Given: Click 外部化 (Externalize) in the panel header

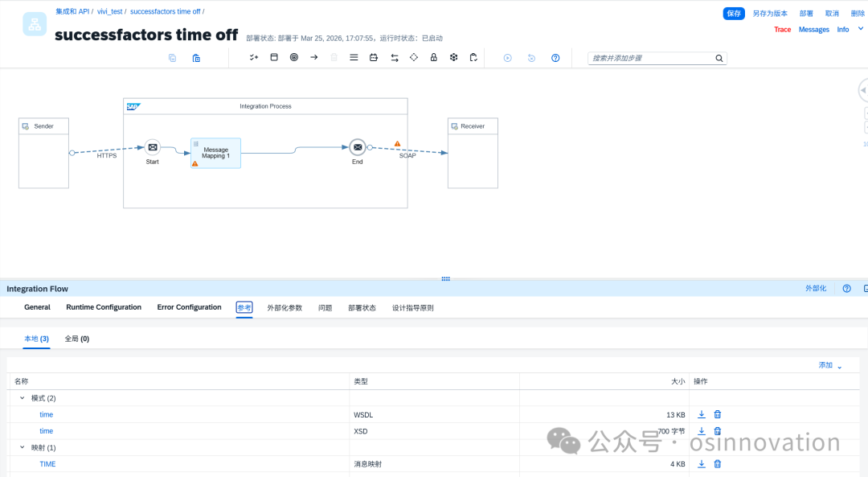Looking at the screenshot, I should (816, 288).
